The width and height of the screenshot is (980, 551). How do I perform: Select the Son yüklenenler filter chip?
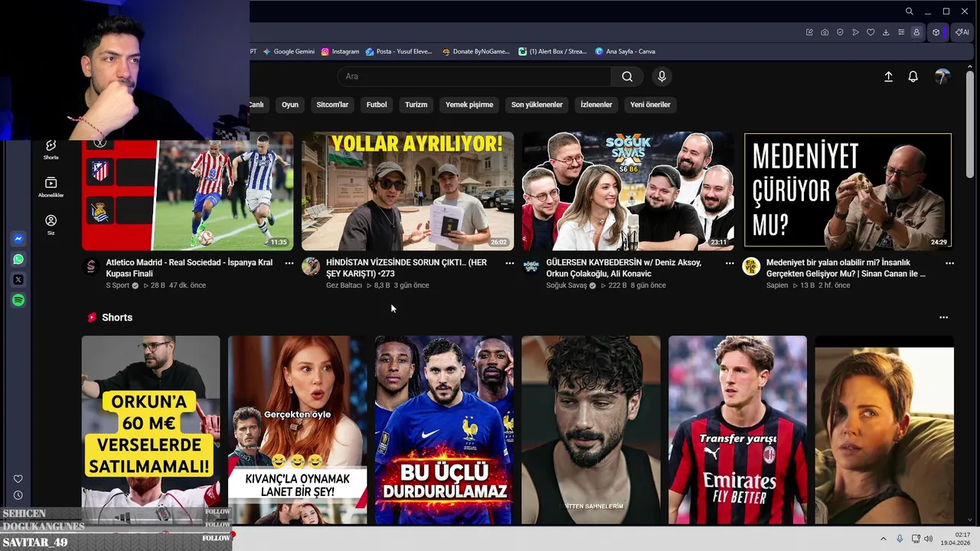pyautogui.click(x=537, y=105)
